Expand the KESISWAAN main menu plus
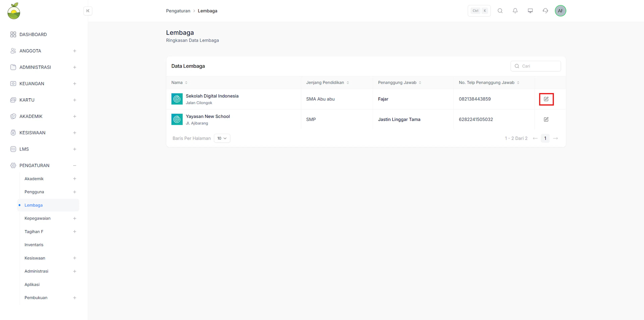The image size is (644, 320). (x=74, y=133)
